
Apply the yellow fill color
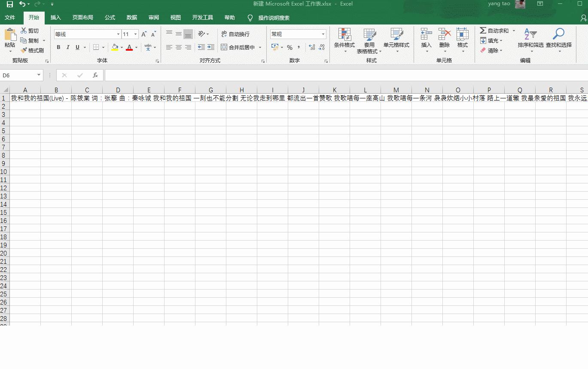pos(115,47)
